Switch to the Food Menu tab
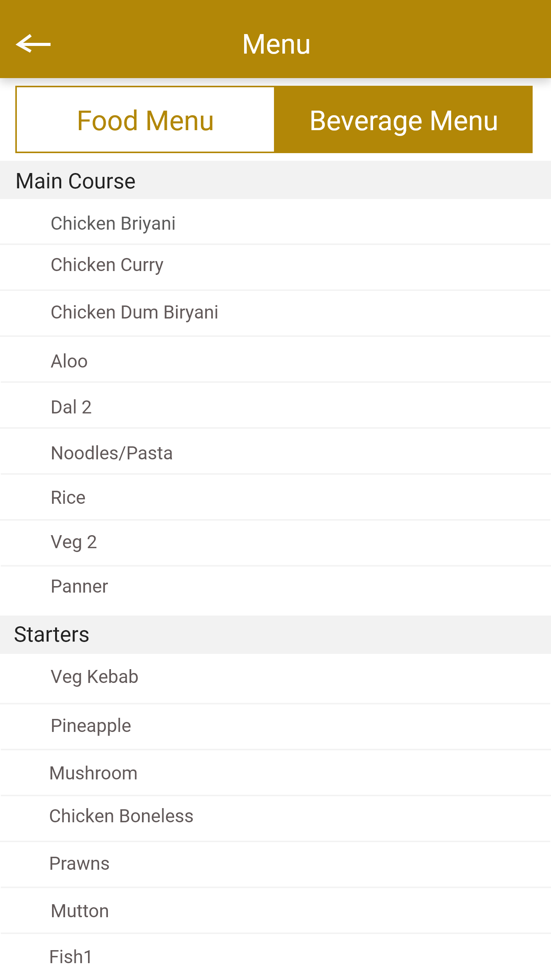Viewport: 551px width, 980px height. pos(145,120)
